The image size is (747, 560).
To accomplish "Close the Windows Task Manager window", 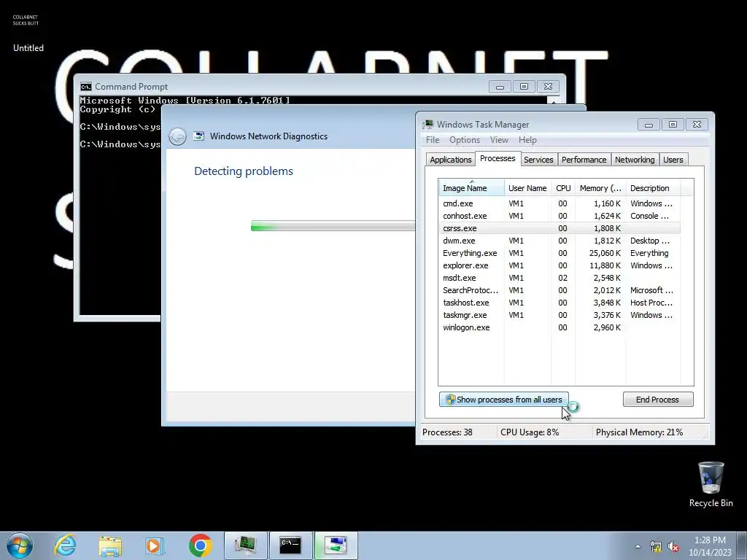I will pos(697,125).
